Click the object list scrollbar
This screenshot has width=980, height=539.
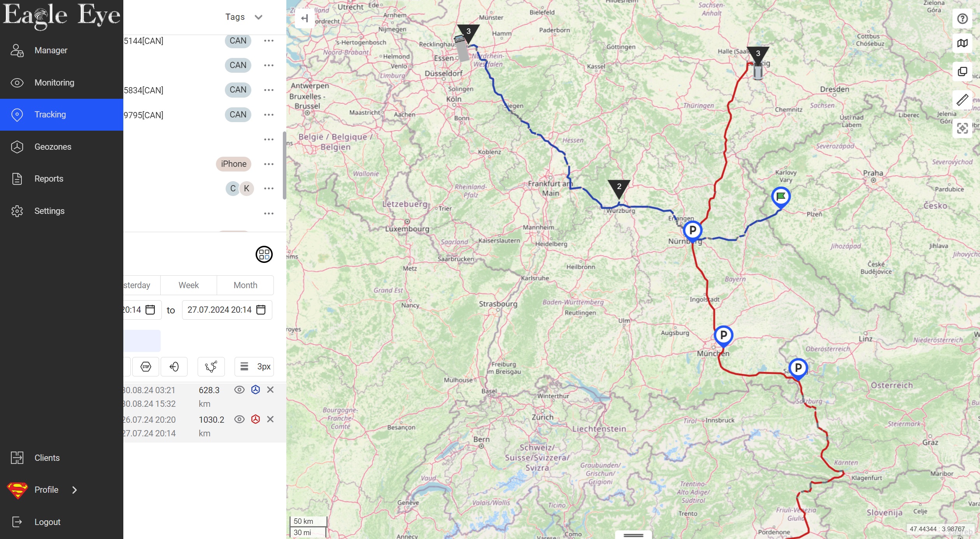point(284,165)
